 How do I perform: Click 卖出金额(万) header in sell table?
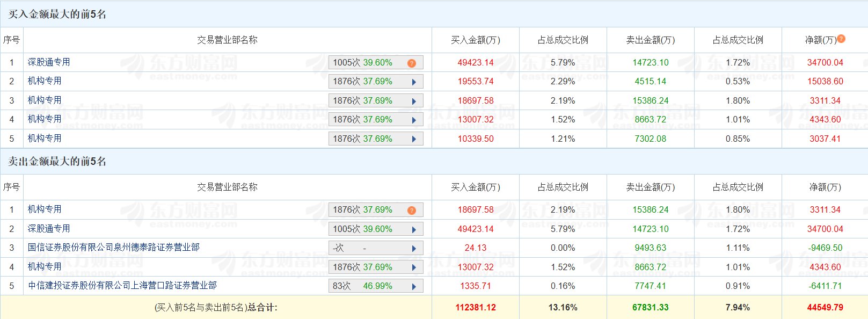650,187
